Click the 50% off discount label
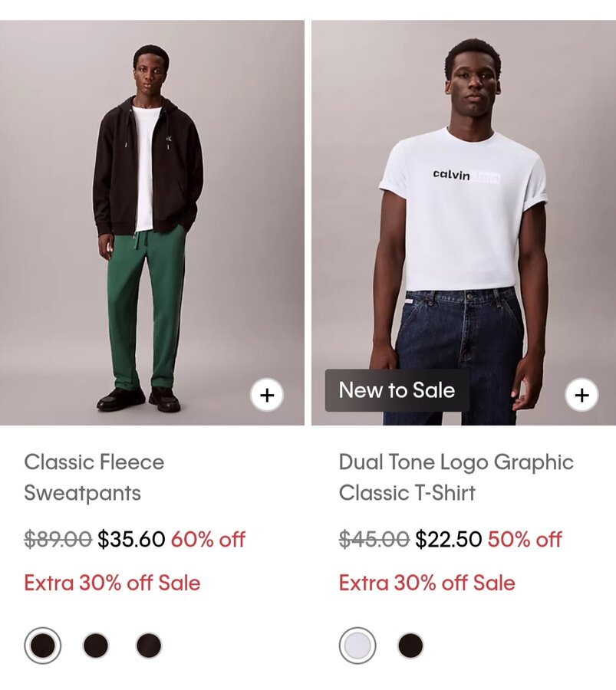The image size is (616, 690). coord(525,539)
